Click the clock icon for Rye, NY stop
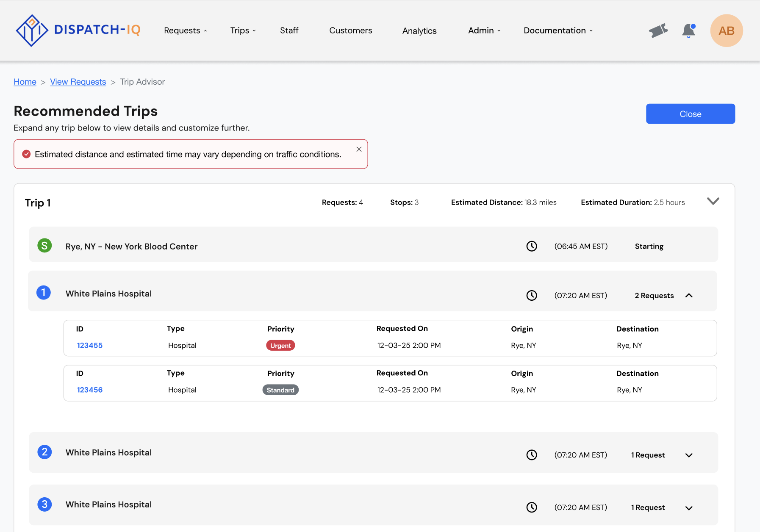 (532, 246)
